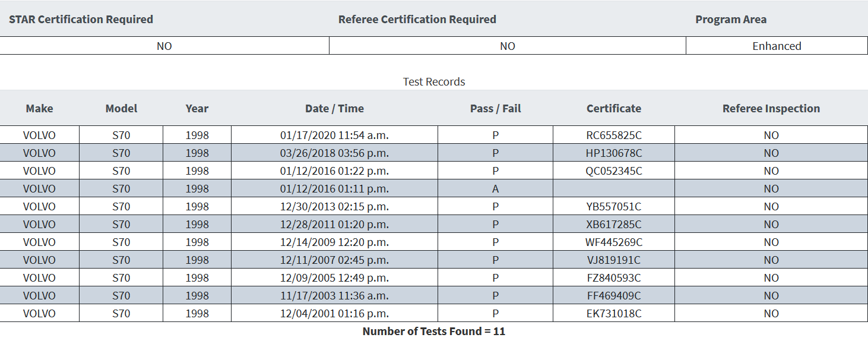The height and width of the screenshot is (347, 868).
Task: Click the 'A' pass/fail result cell
Action: pos(495,188)
